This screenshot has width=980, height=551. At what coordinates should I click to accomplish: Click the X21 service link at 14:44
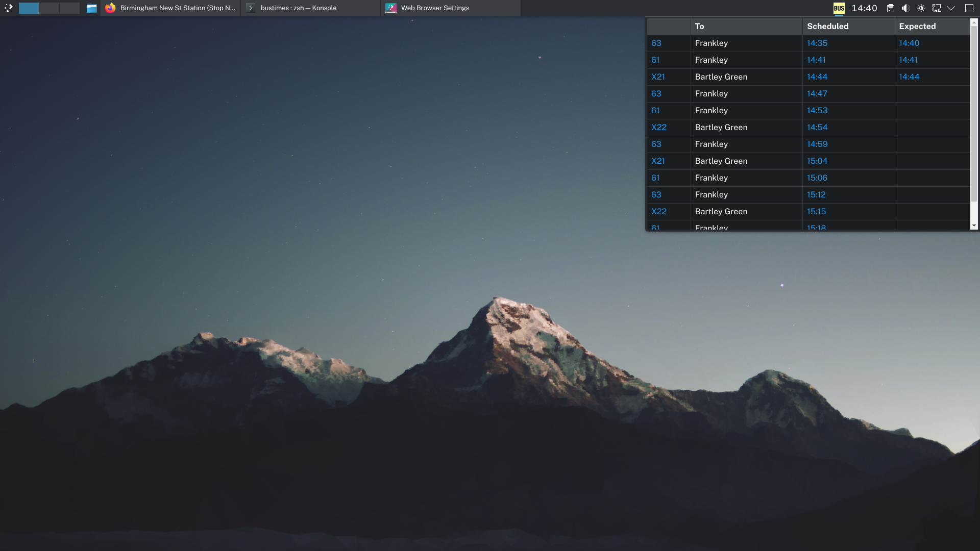pyautogui.click(x=658, y=77)
